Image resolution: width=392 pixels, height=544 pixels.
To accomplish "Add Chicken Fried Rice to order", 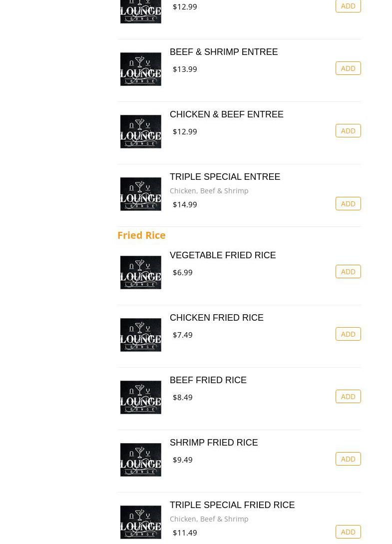I will 348,334.
